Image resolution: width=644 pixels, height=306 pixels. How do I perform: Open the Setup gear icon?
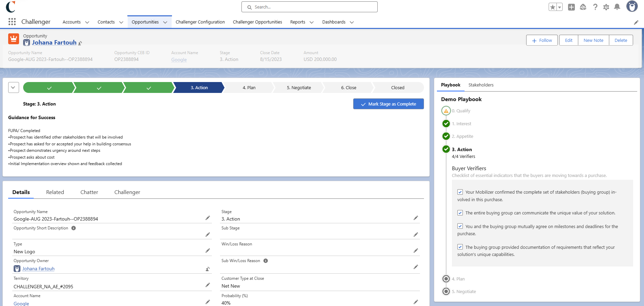pos(606,7)
